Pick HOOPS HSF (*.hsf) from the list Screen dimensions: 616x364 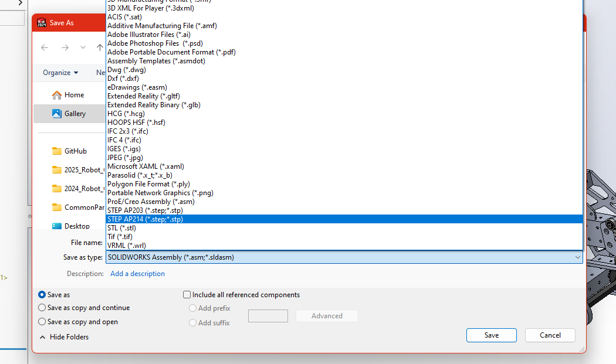344,123
